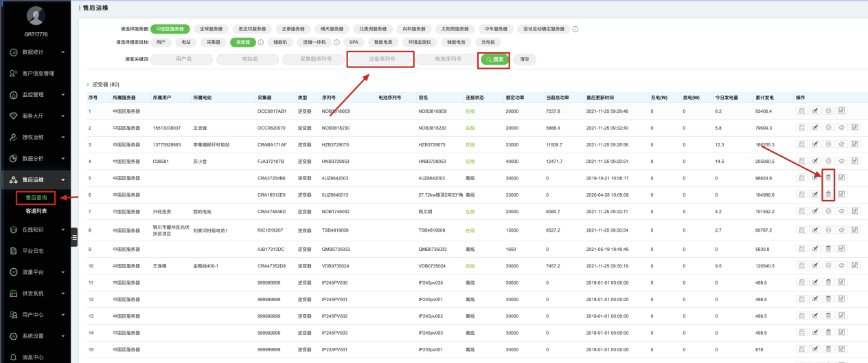Click the 清空 clear button
868x363 pixels.
point(525,60)
